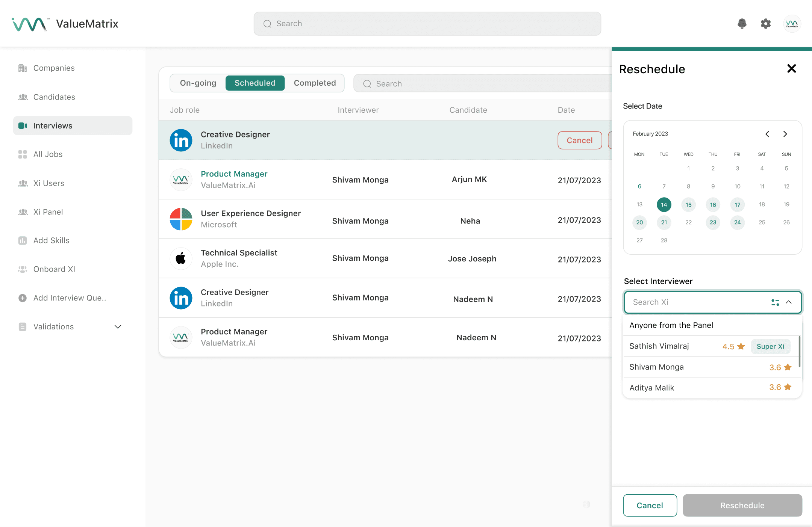Open All Jobs in the sidebar

48,154
